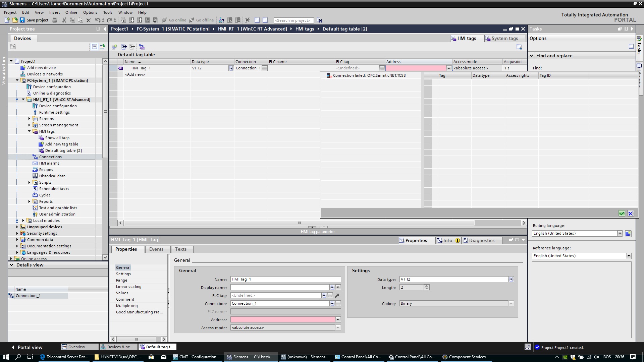Click the open project folder icon
The image size is (644, 362).
[x=15, y=20]
